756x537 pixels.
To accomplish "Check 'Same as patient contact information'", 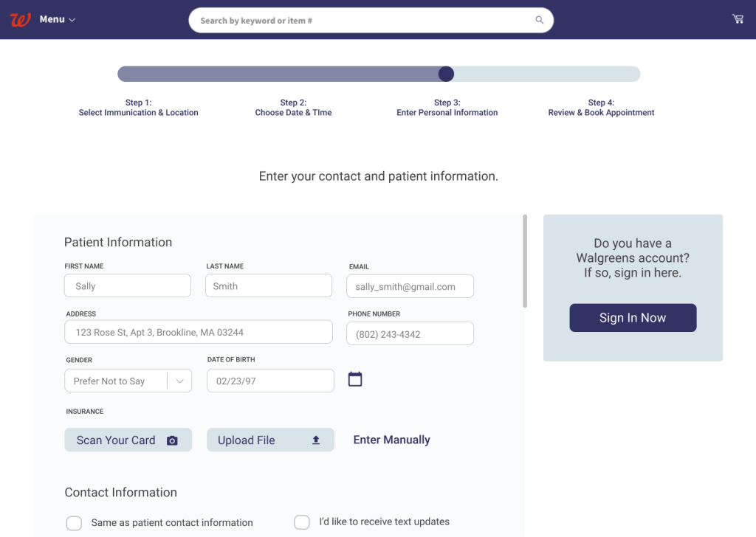I will click(74, 523).
